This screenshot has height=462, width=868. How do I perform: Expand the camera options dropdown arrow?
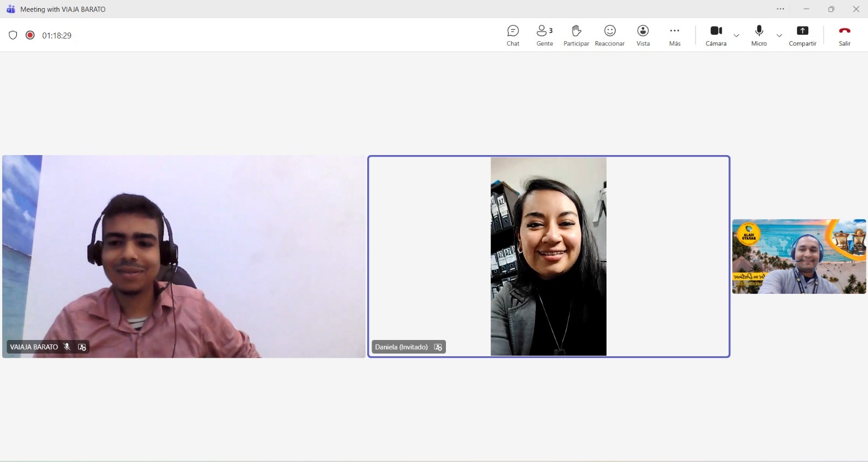[x=736, y=36]
